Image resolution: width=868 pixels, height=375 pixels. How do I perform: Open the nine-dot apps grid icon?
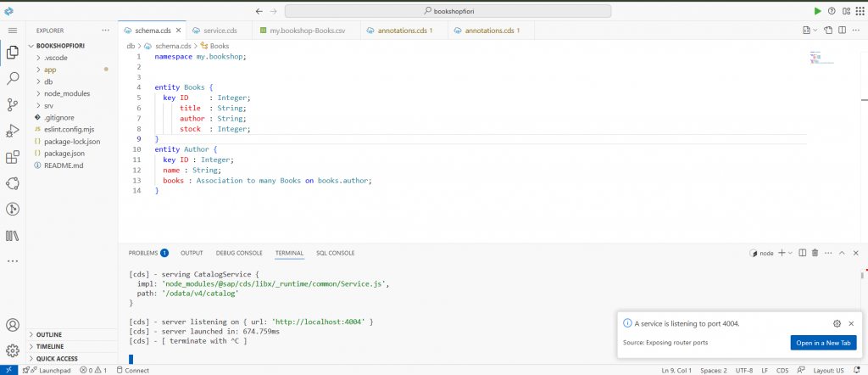pos(860,11)
